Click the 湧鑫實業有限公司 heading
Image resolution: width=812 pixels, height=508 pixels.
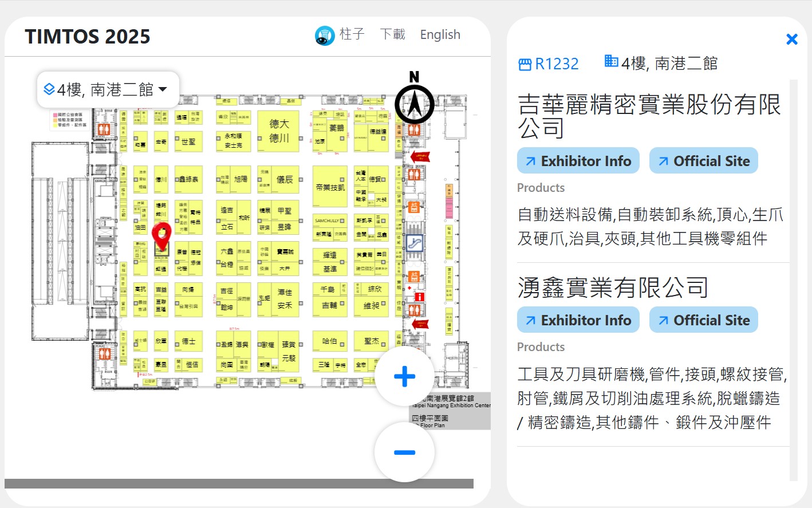click(613, 288)
